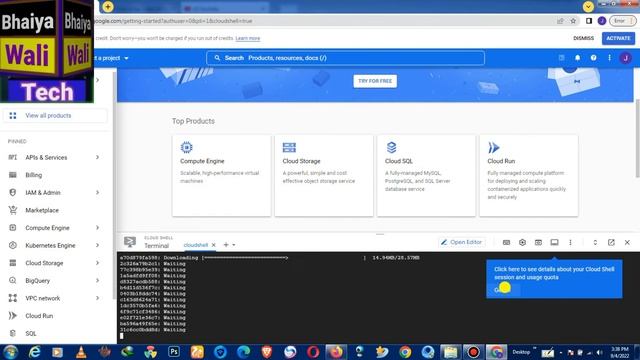Add a new Cloud Shell terminal tab
Viewport: 640px width, 360px height.
226,244
